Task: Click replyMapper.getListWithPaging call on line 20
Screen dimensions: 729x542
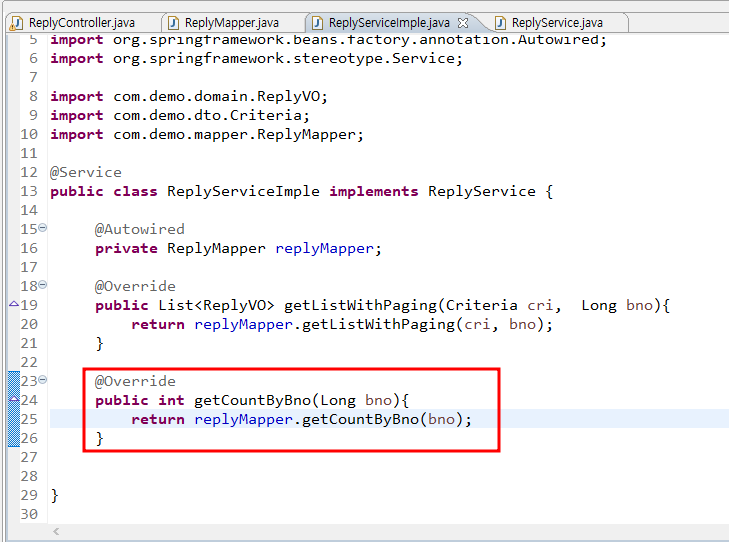Action: 325,324
